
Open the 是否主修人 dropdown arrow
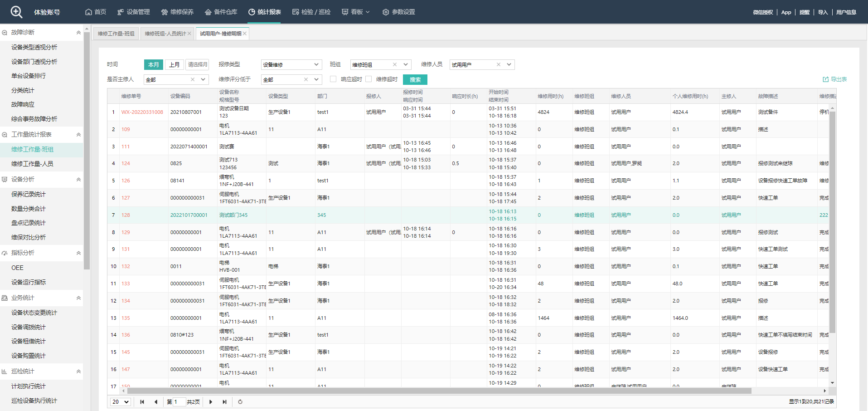click(203, 79)
